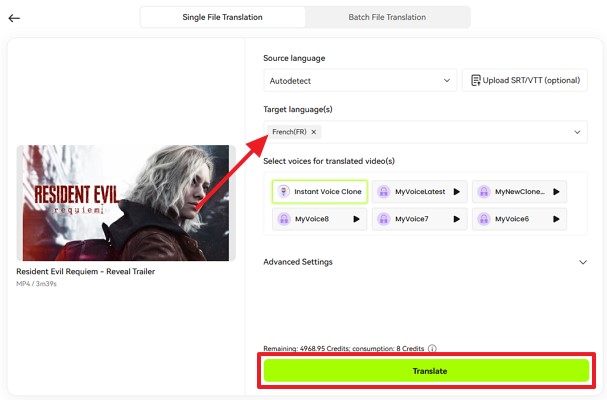Open the credits consumption info icon
Viewport: 607px width, 400px height.
432,348
